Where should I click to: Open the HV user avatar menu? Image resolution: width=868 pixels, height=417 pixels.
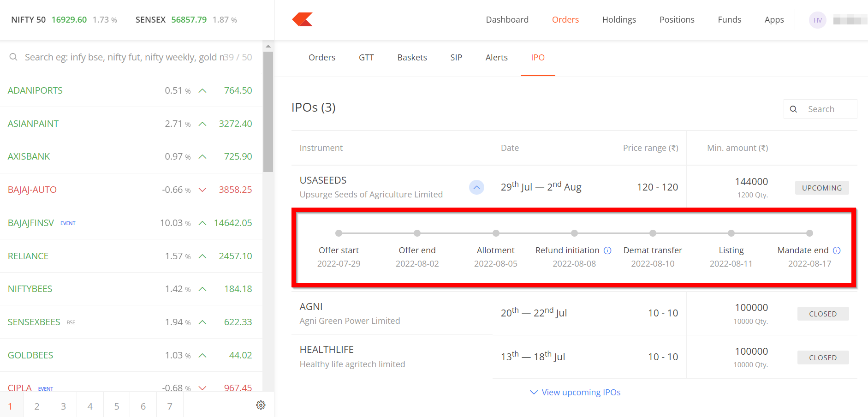pos(818,20)
